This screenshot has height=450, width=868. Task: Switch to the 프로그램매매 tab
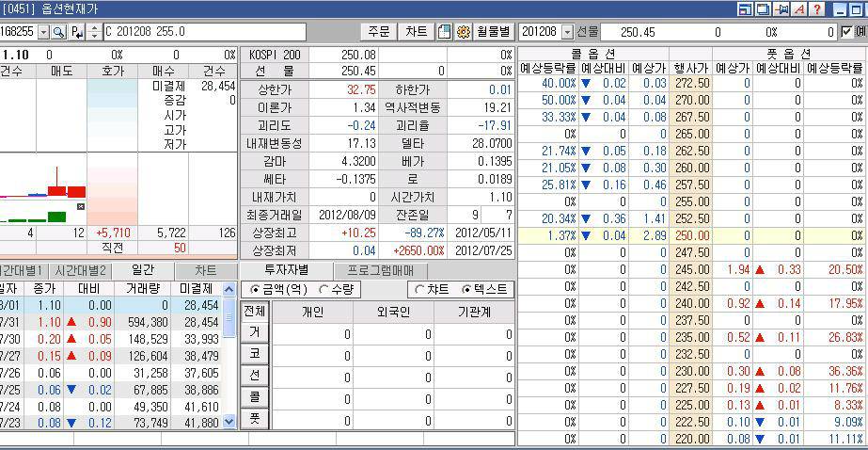click(x=384, y=270)
